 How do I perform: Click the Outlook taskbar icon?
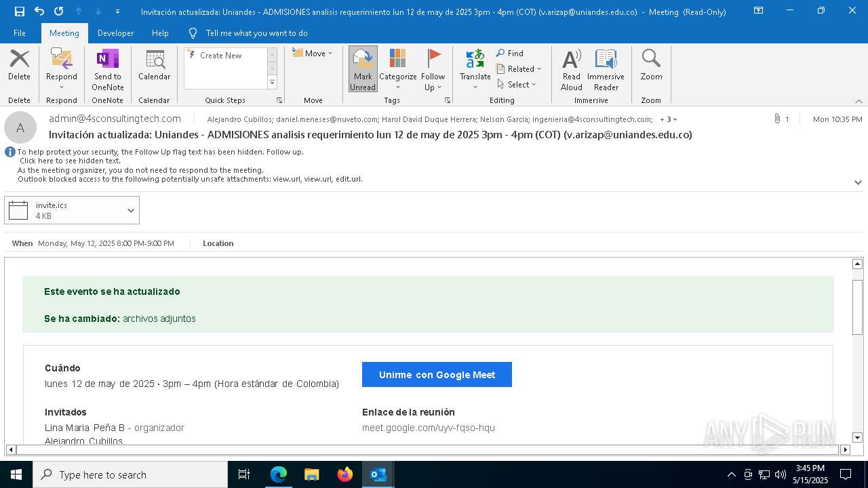pos(378,474)
